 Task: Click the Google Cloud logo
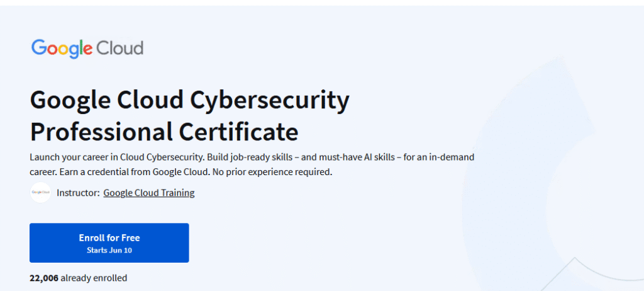pos(87,48)
